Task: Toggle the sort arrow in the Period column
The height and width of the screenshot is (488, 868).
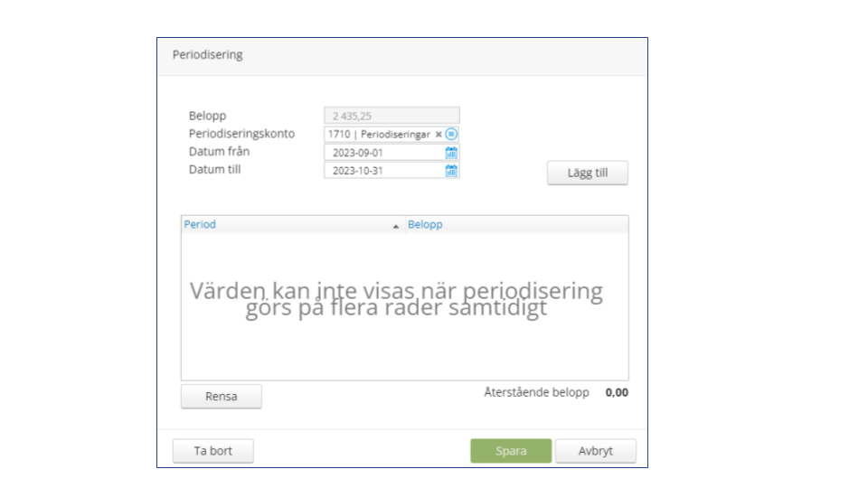Action: [396, 226]
